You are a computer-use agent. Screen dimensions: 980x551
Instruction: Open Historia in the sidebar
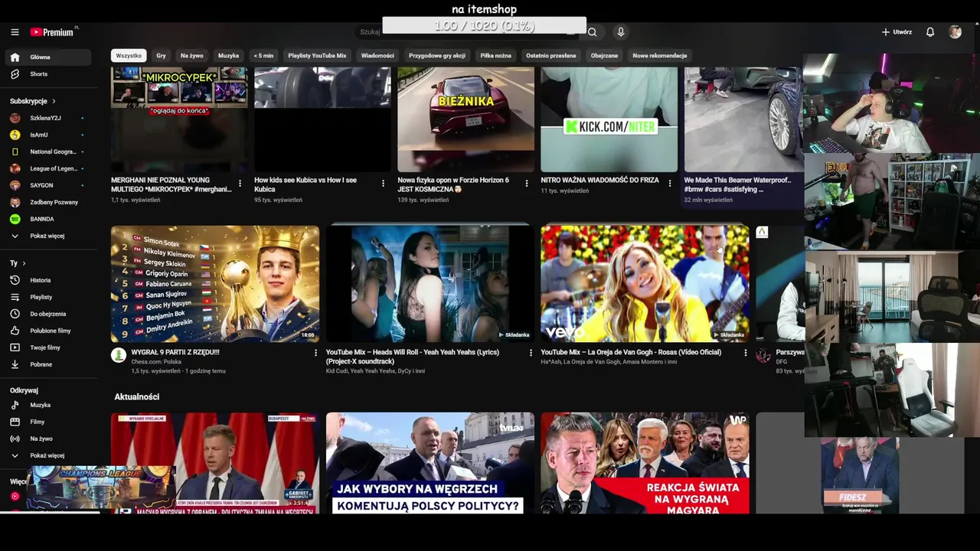pyautogui.click(x=47, y=280)
